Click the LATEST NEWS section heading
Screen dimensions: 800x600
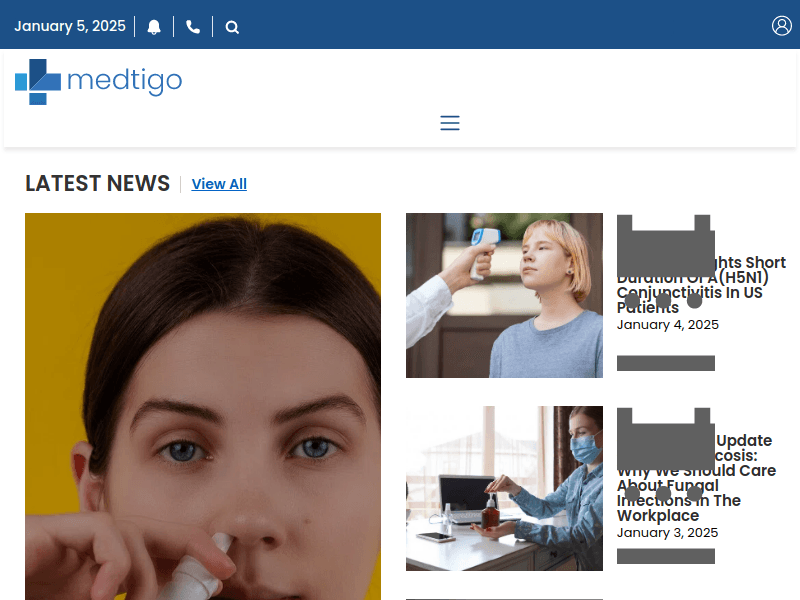pyautogui.click(x=97, y=183)
